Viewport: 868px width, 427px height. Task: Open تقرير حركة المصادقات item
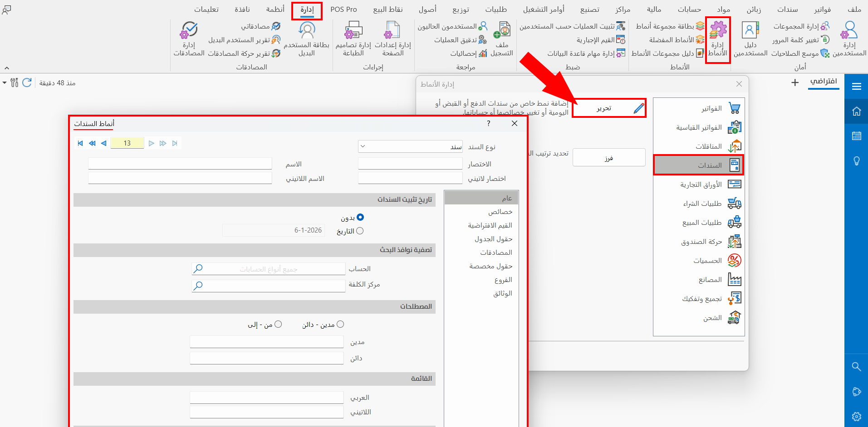tap(244, 53)
